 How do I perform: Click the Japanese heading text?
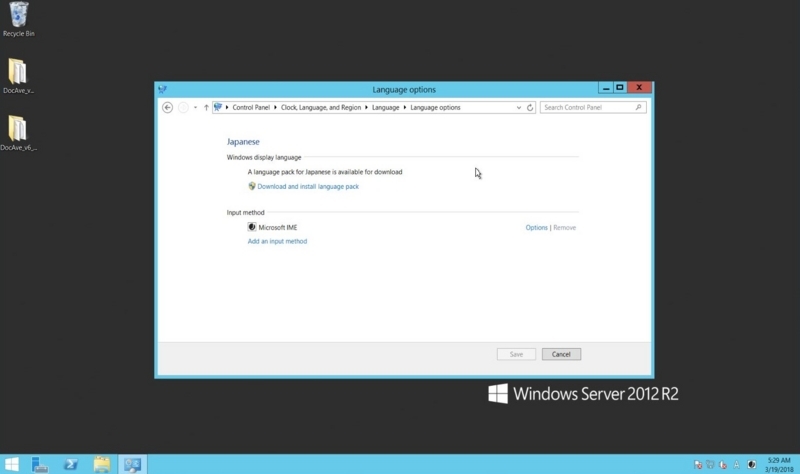click(x=243, y=142)
